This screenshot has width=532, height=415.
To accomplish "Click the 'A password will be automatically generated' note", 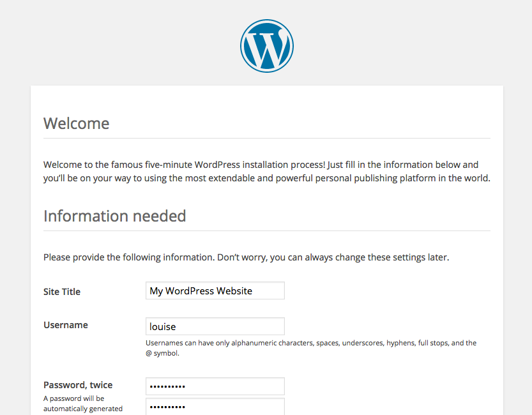I will click(82, 403).
